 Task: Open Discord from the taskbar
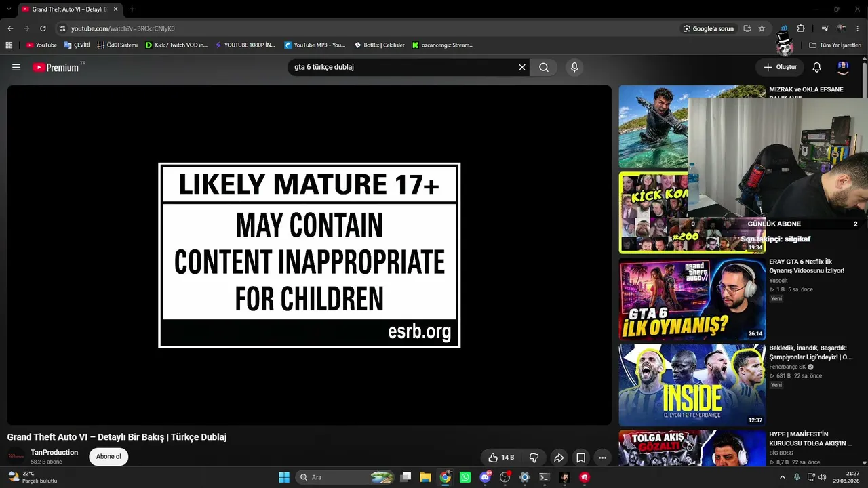(x=485, y=477)
